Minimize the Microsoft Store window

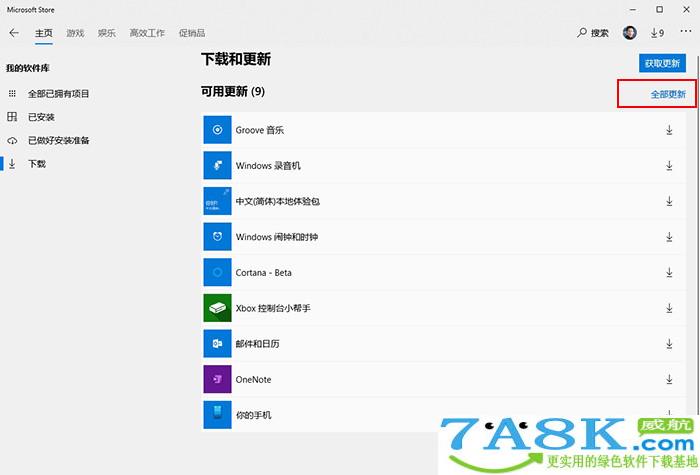pos(633,9)
